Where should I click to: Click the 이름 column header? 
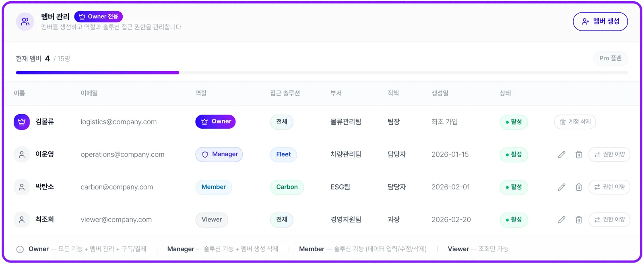click(19, 93)
